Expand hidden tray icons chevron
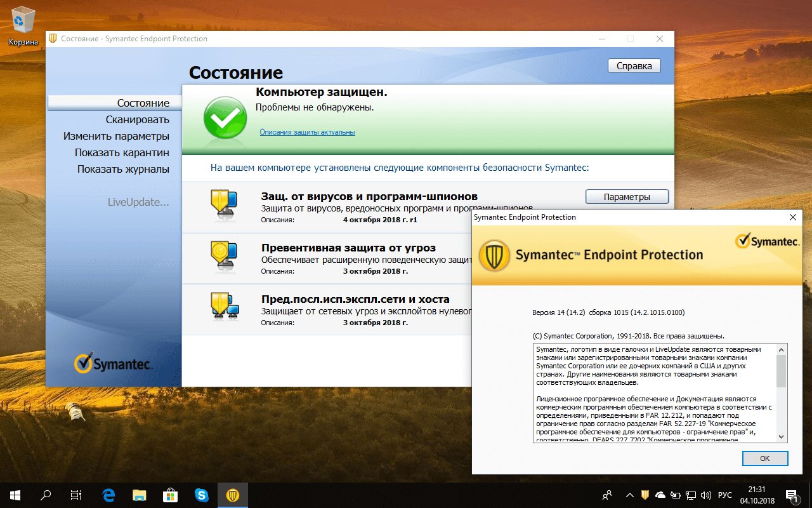The image size is (812, 508). point(629,495)
